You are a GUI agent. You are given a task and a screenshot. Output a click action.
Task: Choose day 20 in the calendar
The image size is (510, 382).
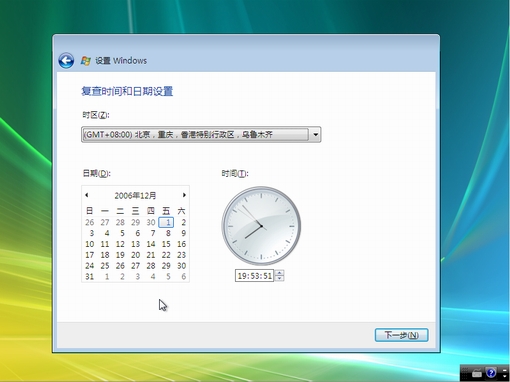(135, 255)
